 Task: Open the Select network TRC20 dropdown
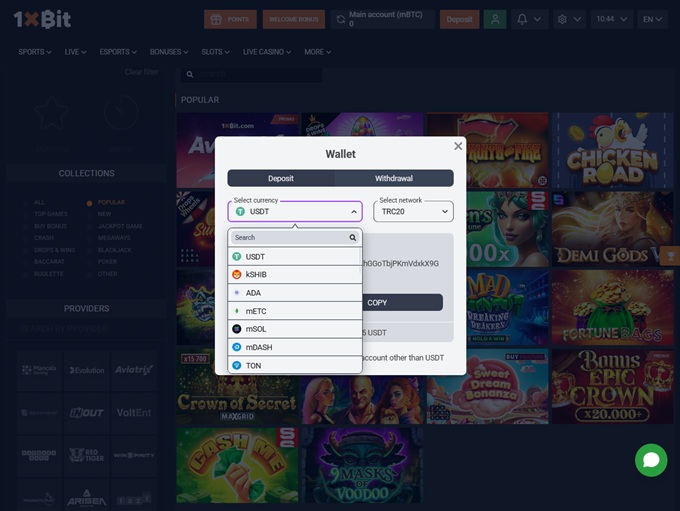pos(413,212)
